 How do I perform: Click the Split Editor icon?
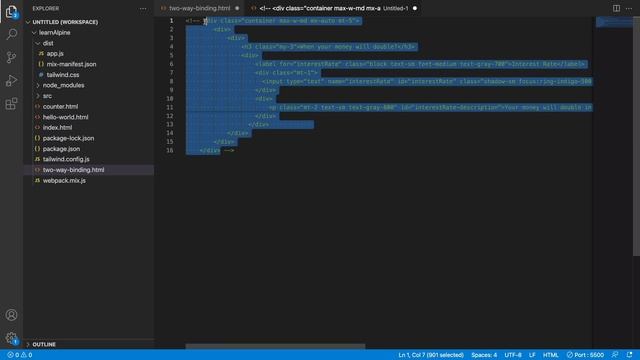[x=616, y=8]
